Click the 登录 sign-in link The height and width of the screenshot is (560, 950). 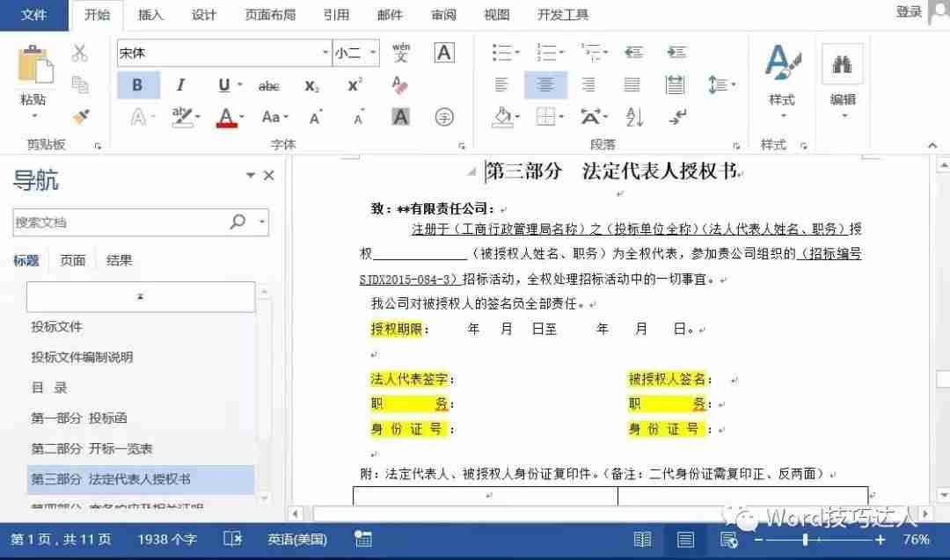tap(909, 12)
